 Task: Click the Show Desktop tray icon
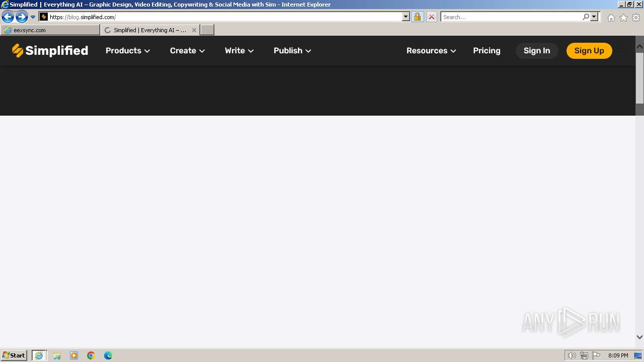tap(638, 355)
